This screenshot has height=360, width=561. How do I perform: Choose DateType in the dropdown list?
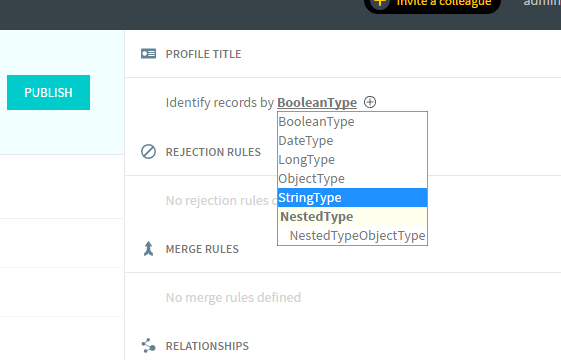pos(352,141)
